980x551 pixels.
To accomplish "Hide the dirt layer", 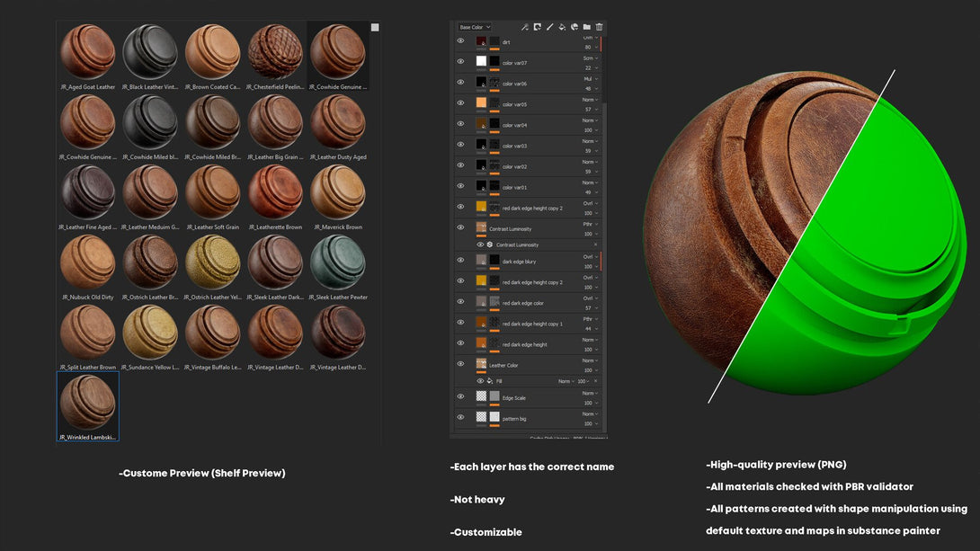I will [x=460, y=40].
